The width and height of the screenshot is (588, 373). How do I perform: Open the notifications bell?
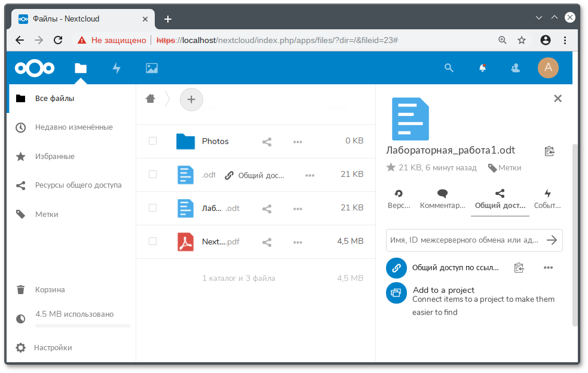click(483, 68)
